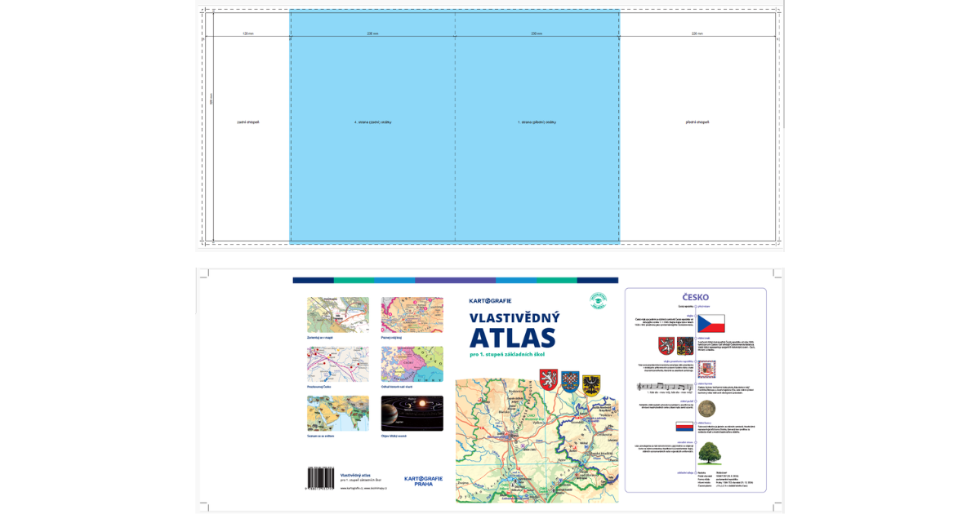
Task: Click the blue Moravian eagle coat of arms on the cover
Action: coord(570,381)
